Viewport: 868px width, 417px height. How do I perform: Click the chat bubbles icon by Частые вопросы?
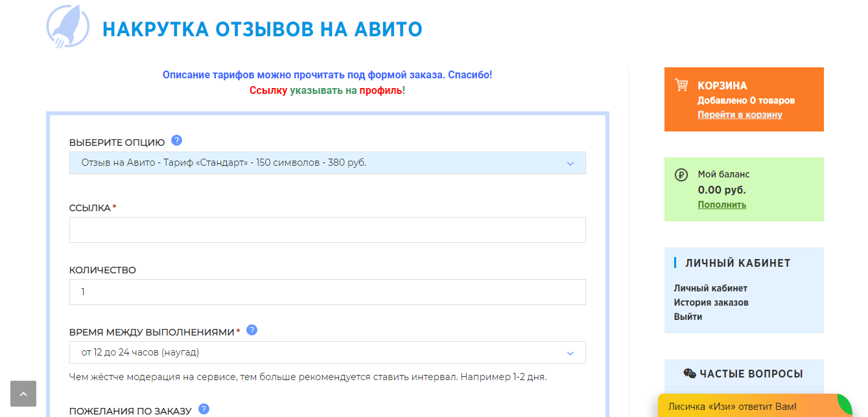pos(690,374)
